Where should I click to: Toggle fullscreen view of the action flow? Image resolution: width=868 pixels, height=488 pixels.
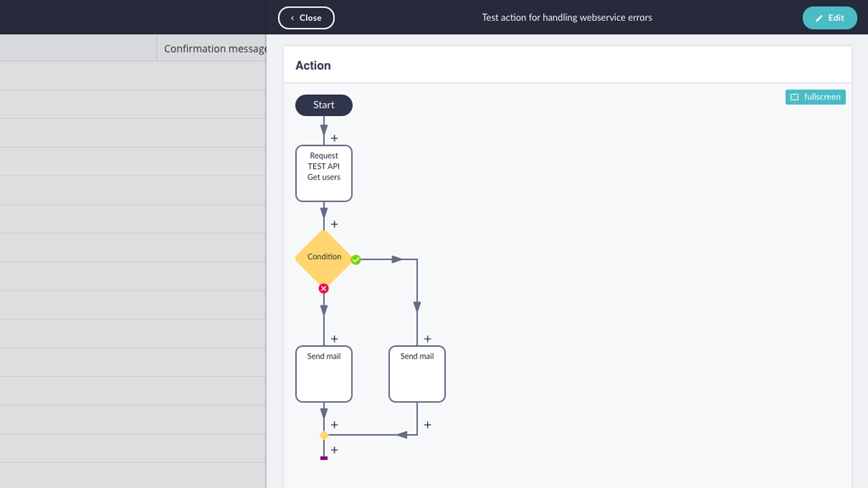tap(815, 97)
